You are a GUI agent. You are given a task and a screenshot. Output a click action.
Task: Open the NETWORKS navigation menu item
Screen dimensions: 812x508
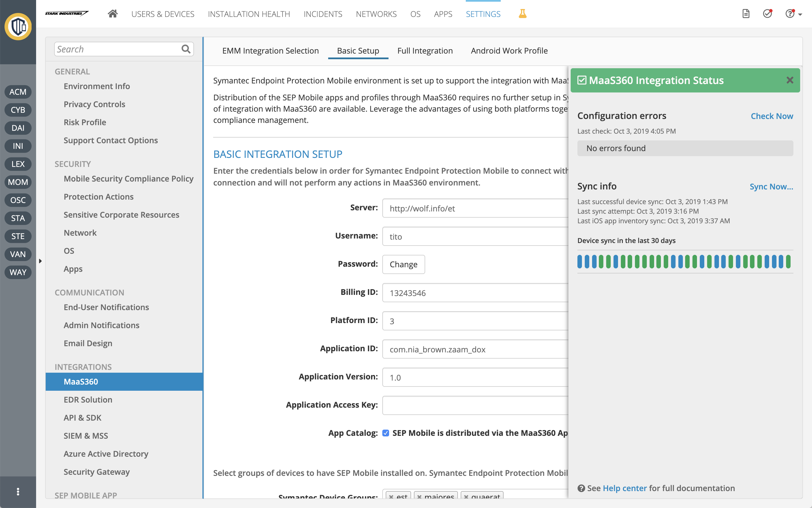pos(376,14)
